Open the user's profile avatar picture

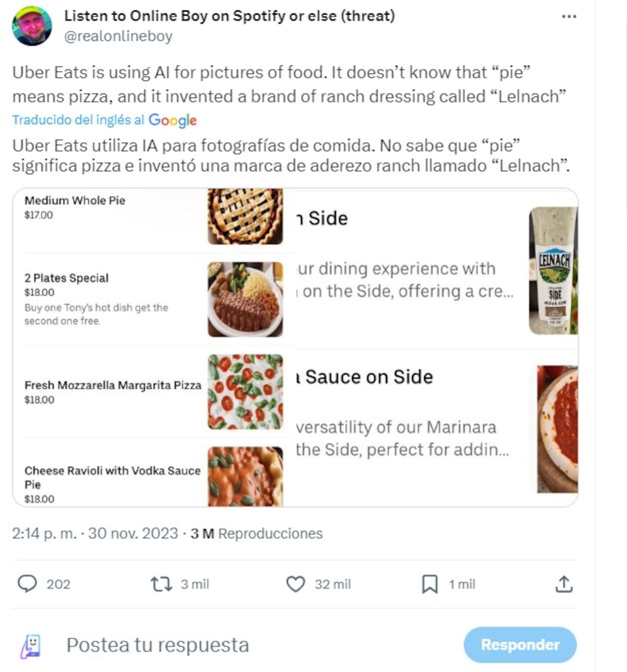point(32,26)
